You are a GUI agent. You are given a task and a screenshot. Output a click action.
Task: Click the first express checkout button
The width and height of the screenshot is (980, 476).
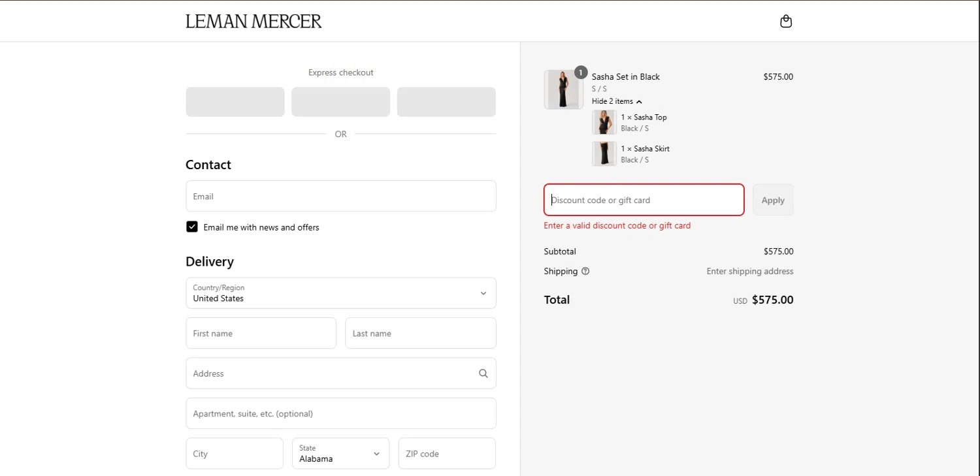(235, 102)
